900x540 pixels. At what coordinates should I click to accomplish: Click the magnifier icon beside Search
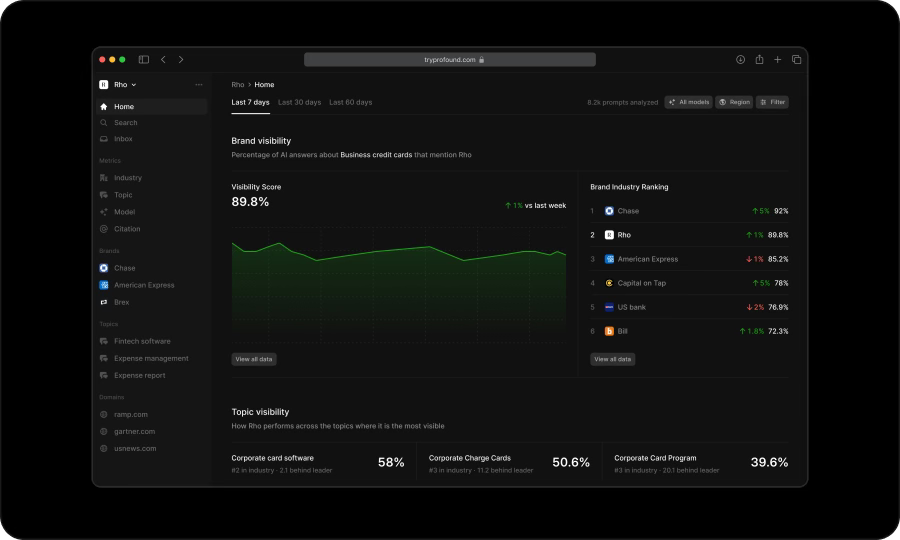pos(104,123)
